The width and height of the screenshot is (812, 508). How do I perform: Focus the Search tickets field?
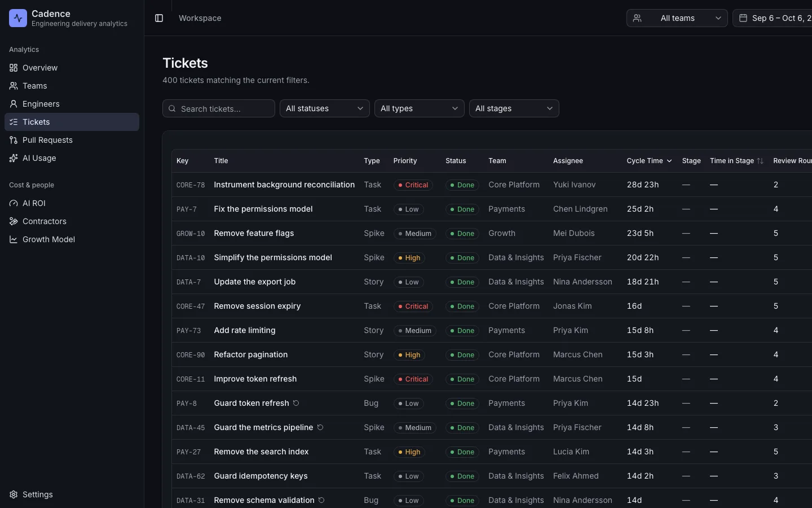pos(219,108)
